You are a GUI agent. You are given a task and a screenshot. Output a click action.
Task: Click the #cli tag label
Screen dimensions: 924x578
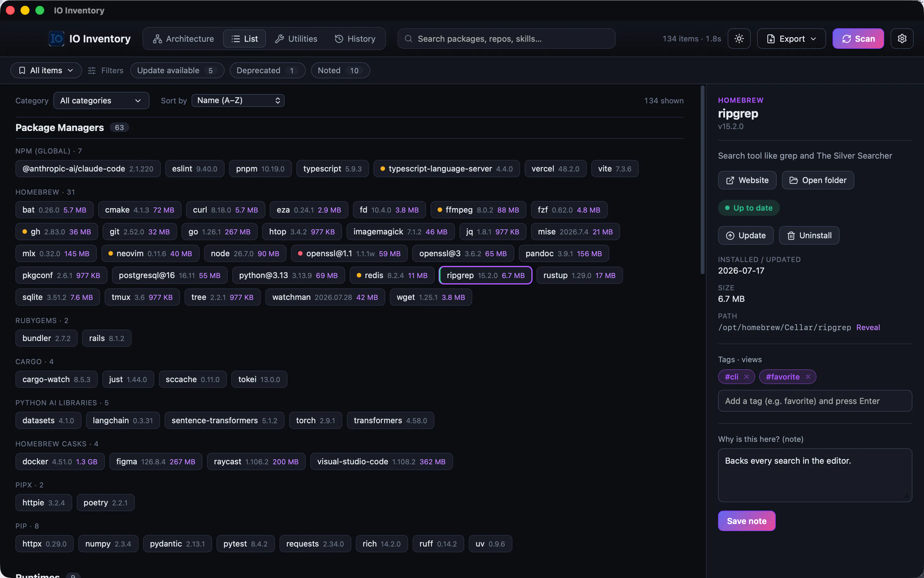click(x=731, y=377)
